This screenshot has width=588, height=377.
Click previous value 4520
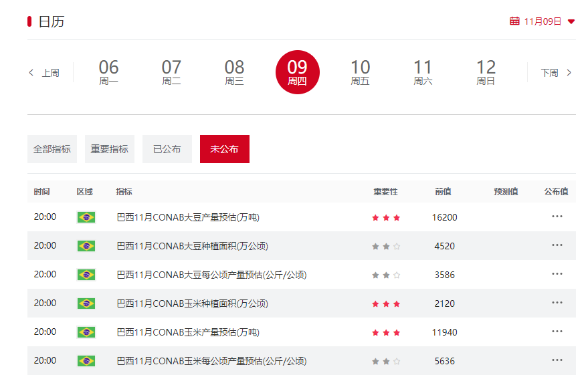click(x=444, y=246)
